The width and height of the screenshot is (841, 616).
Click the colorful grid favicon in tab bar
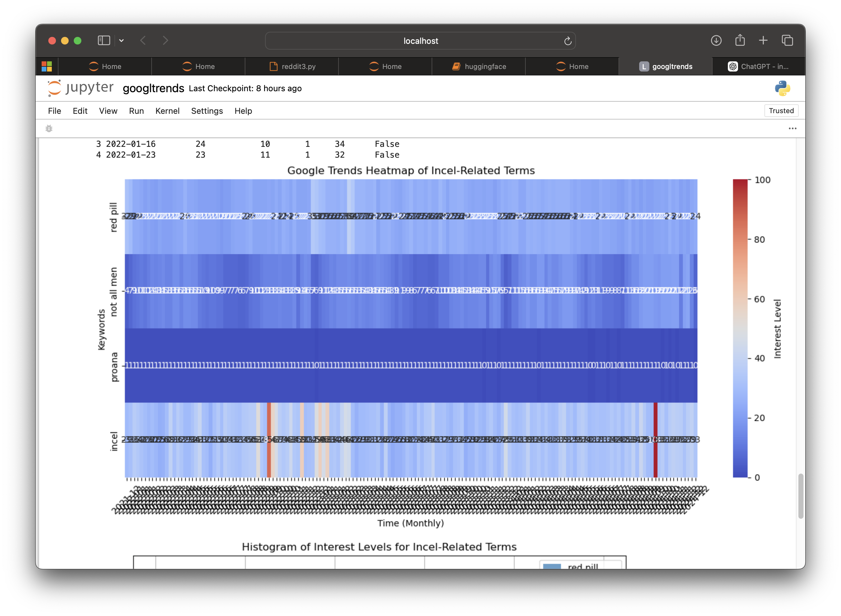click(x=47, y=66)
